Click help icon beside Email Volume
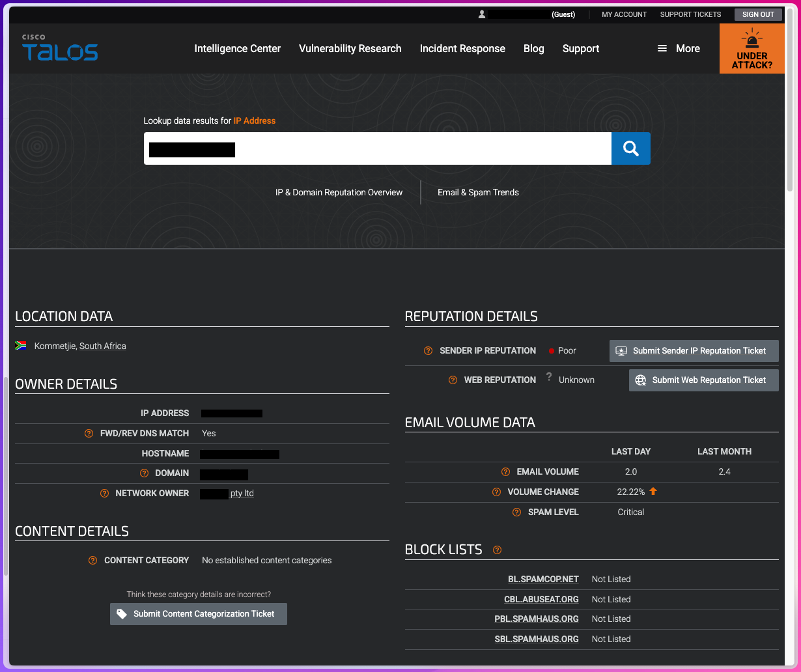Viewport: 801px width, 672px height. tap(505, 471)
